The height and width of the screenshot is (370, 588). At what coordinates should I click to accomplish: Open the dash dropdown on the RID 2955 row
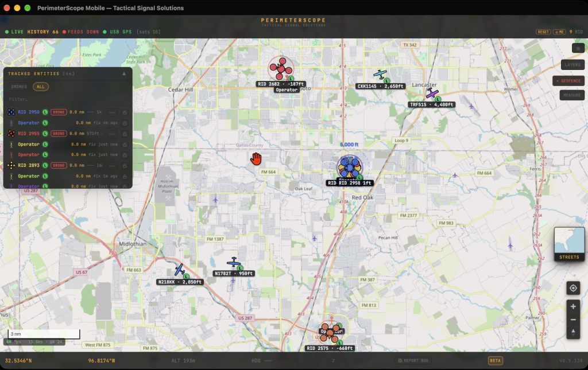pos(112,134)
